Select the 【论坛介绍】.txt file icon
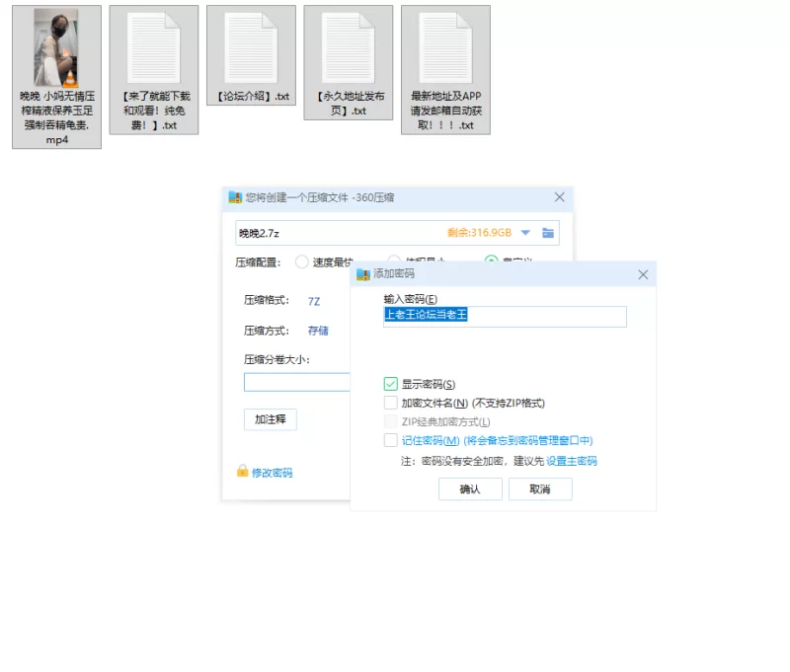Image resolution: width=790 pixels, height=672 pixels. point(251,47)
